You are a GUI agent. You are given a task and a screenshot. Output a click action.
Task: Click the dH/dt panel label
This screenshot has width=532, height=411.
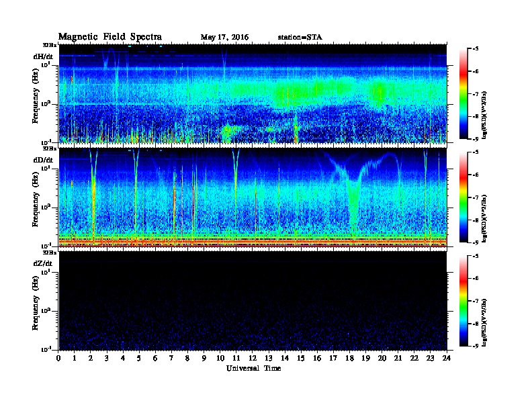click(x=43, y=56)
